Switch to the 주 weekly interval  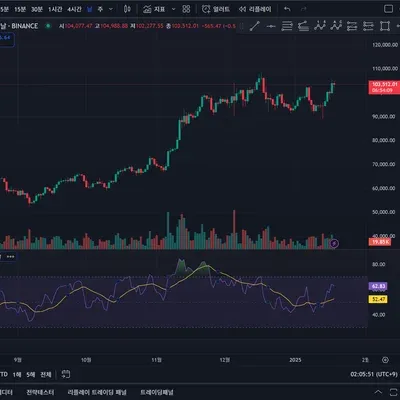pyautogui.click(x=100, y=9)
